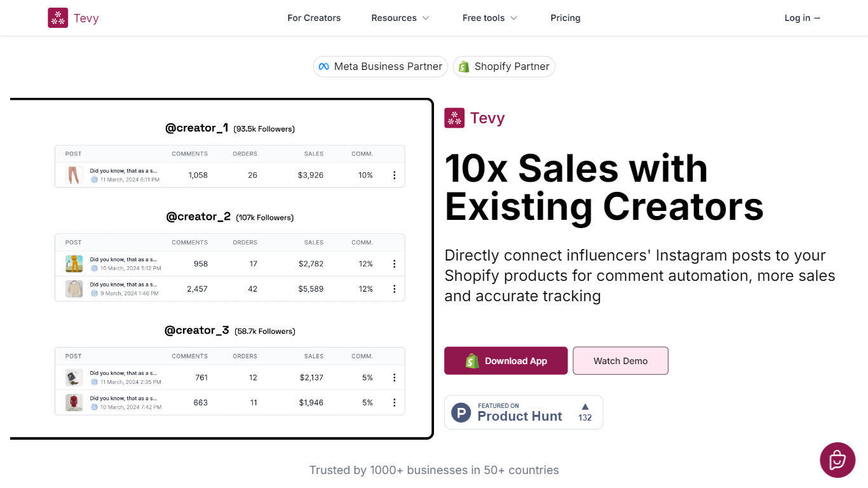The width and height of the screenshot is (868, 488).
Task: Click the Product Hunt upvote arrow
Action: point(585,407)
